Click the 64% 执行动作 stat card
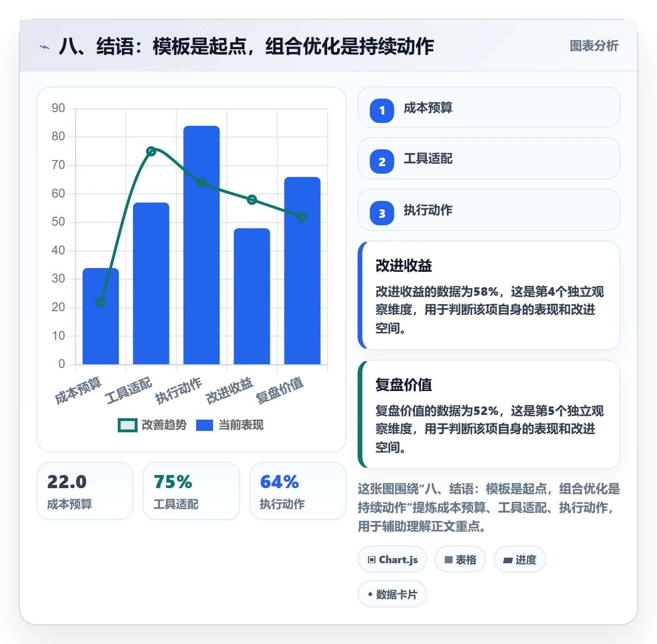 tap(298, 491)
